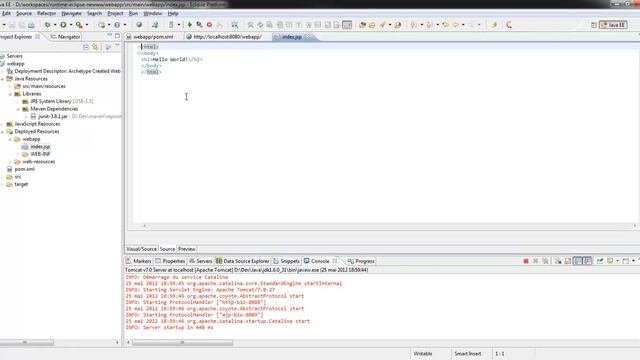Click Collapse All icon in Project Explorer
This screenshot has width=640, height=360.
tap(86, 47)
